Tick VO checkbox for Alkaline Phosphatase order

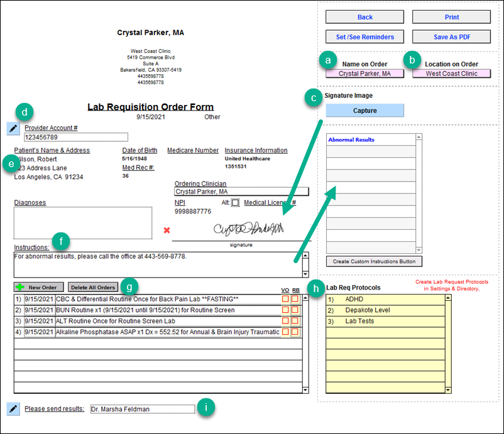pyautogui.click(x=285, y=332)
